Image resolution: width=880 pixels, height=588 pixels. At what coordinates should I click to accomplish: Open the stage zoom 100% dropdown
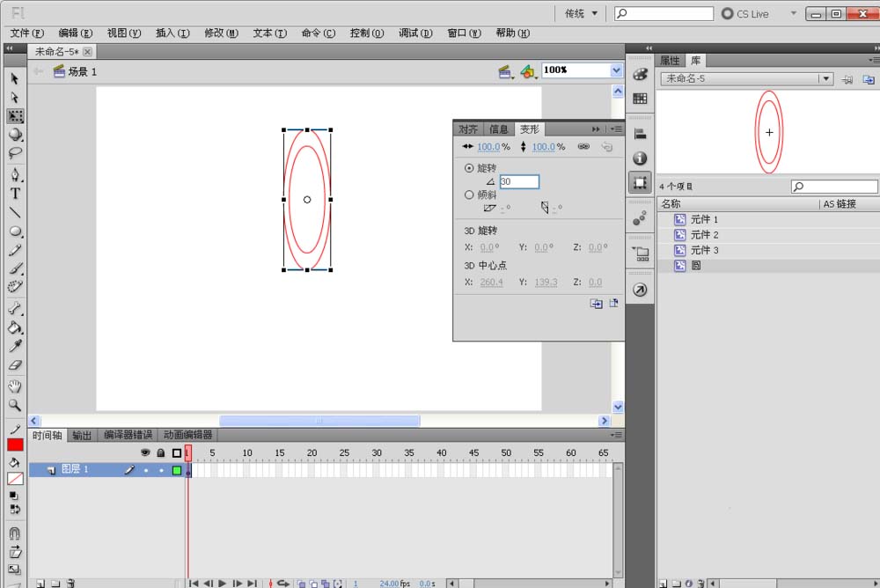(615, 70)
